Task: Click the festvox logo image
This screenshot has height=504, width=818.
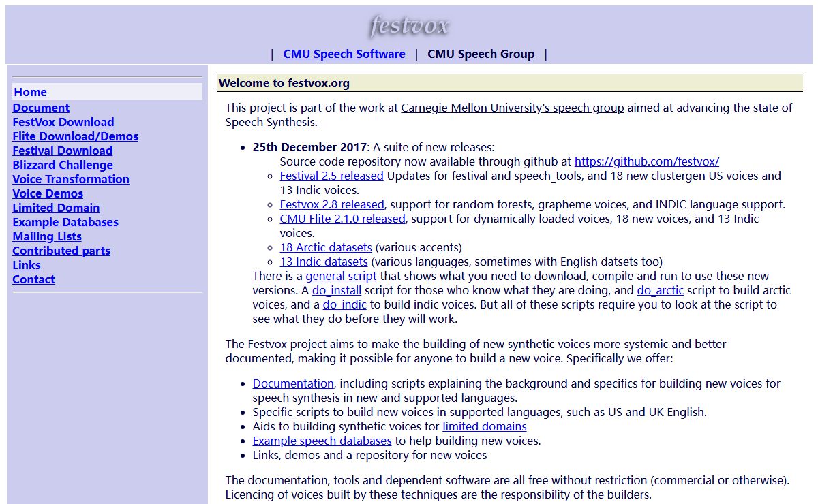Action: [409, 26]
